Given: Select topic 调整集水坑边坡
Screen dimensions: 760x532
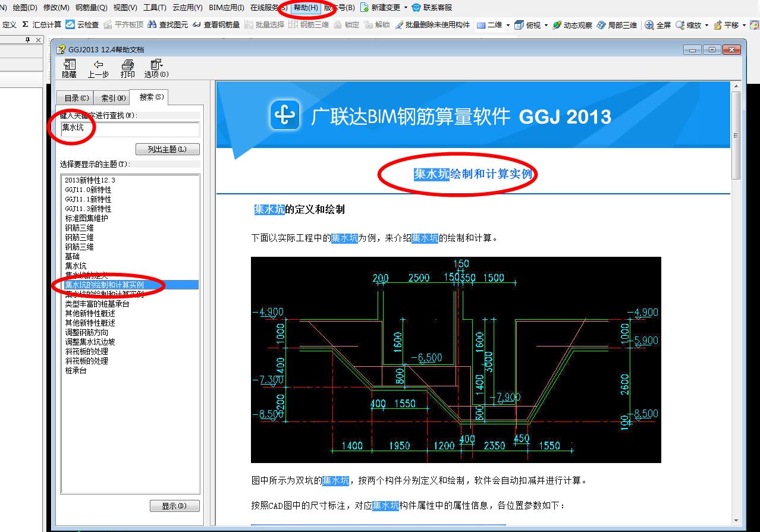Looking at the screenshot, I should point(90,342).
